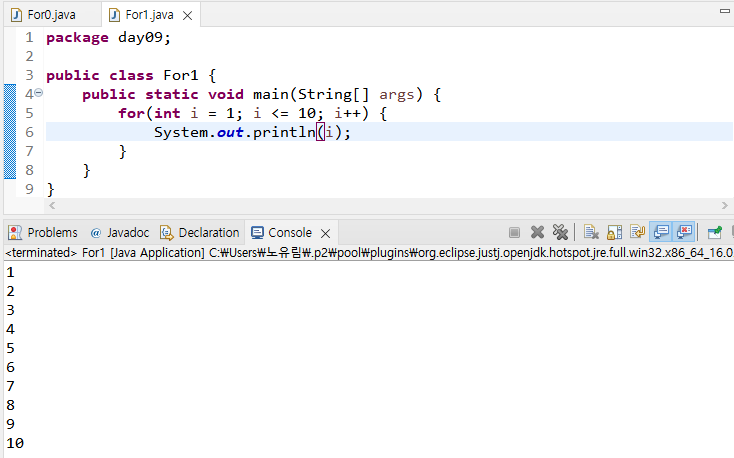
Task: Click Remove Launch icon in Console
Action: (x=537, y=232)
